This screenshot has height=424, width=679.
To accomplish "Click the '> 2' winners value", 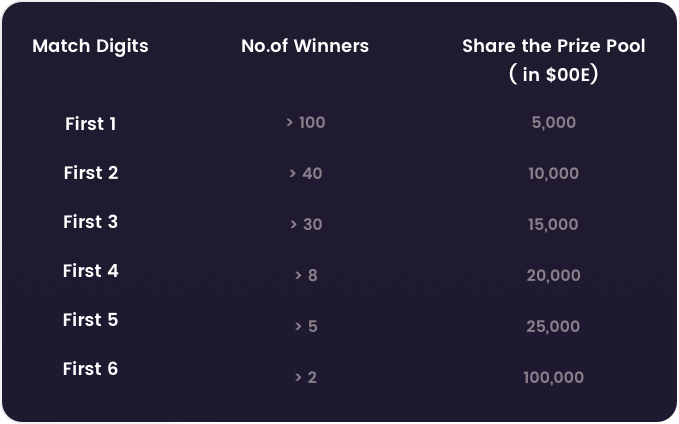I will coord(306,377).
